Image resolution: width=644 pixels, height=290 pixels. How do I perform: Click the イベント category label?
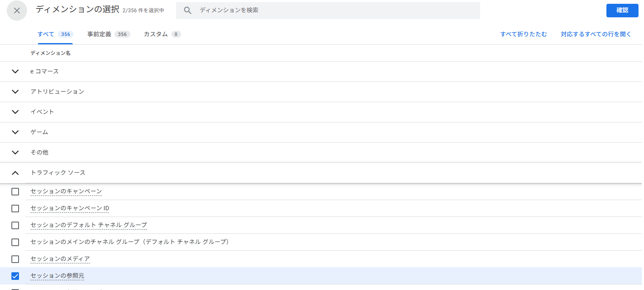click(42, 112)
